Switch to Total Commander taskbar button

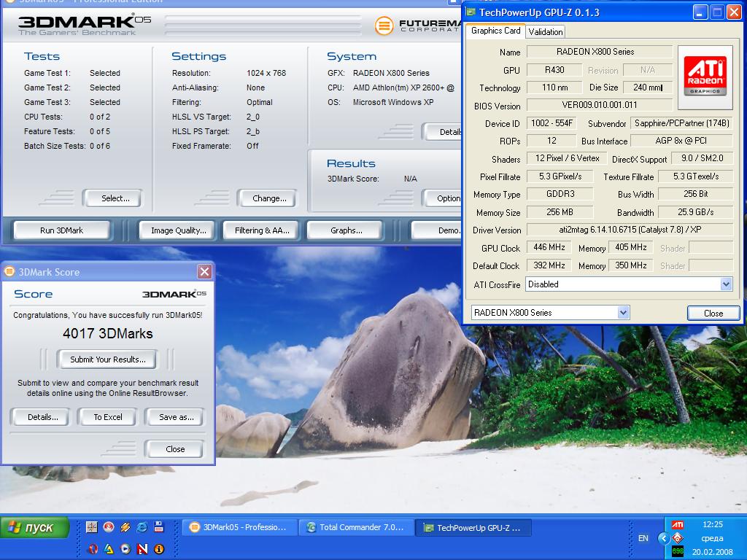[x=356, y=528]
